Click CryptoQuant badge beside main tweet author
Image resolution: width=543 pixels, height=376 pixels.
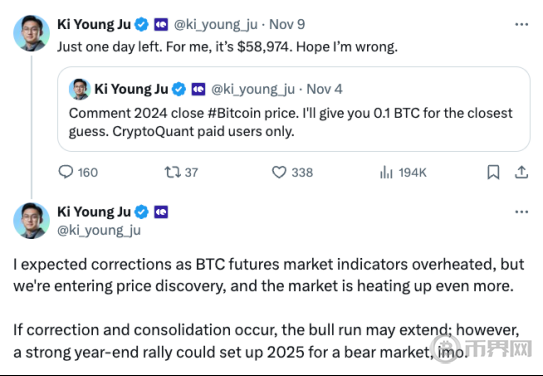pos(161,212)
